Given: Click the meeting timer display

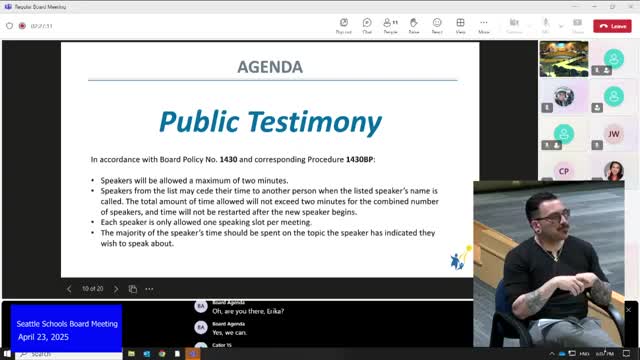Looking at the screenshot, I should (42, 26).
